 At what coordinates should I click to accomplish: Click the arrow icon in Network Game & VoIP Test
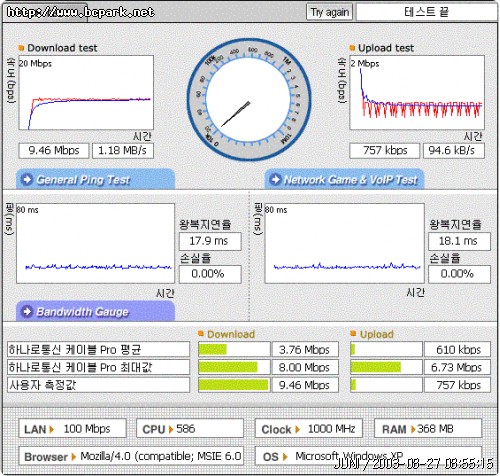[x=275, y=179]
